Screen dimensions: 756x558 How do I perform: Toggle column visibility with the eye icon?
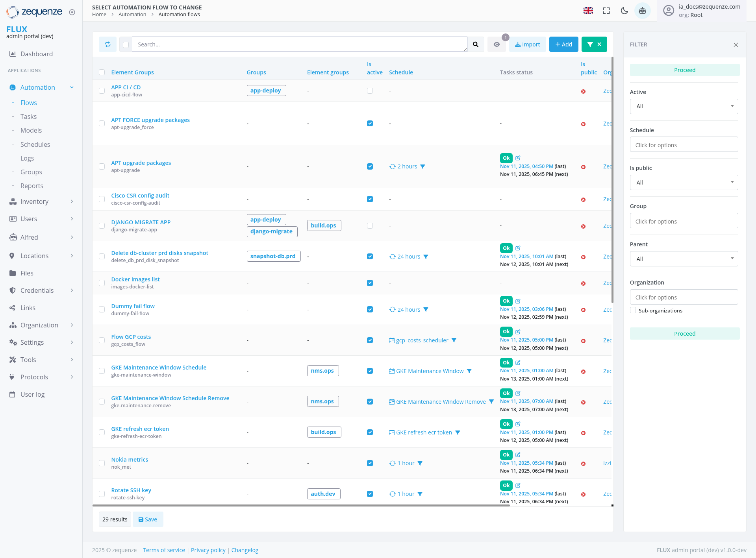pos(497,44)
